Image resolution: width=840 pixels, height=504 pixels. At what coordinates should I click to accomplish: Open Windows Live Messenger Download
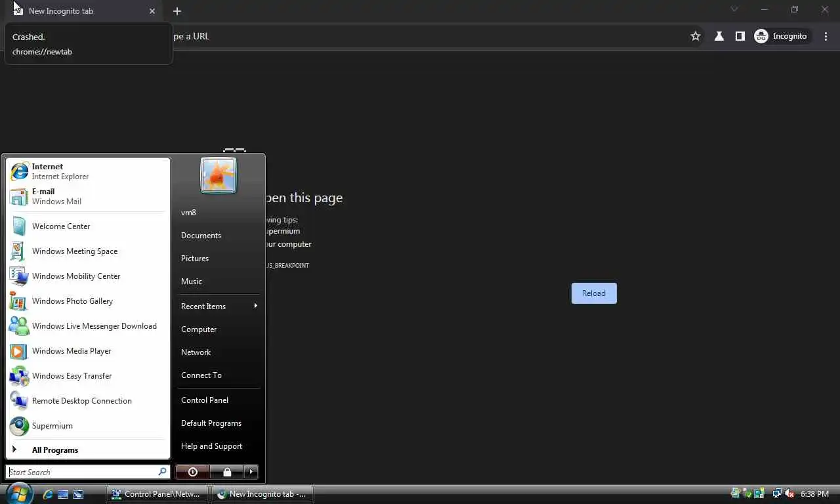click(88, 326)
